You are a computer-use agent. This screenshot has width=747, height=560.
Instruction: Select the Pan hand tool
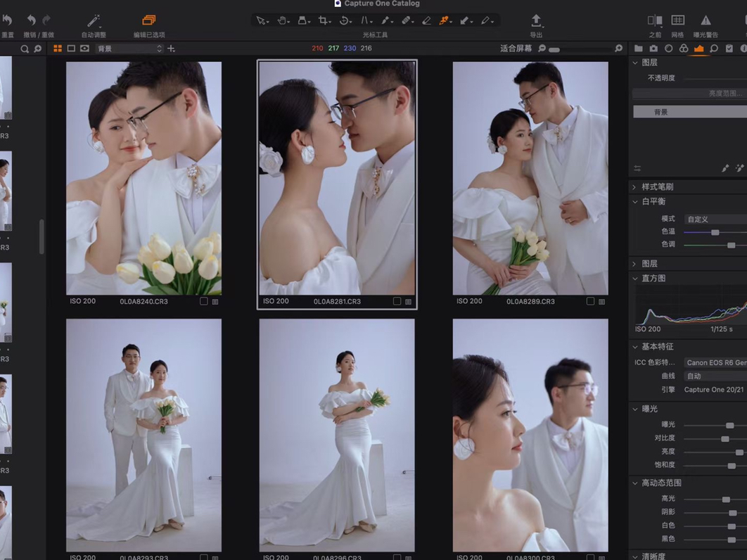coord(281,20)
